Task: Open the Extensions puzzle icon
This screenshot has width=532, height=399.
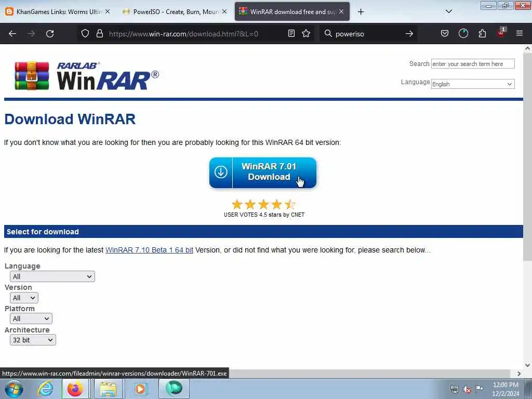Action: click(x=482, y=33)
